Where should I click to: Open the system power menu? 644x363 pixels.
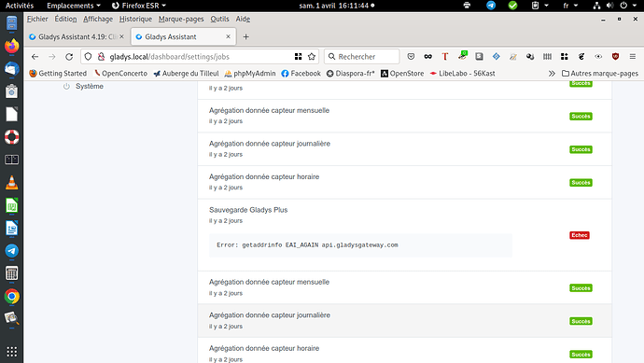coord(628,6)
